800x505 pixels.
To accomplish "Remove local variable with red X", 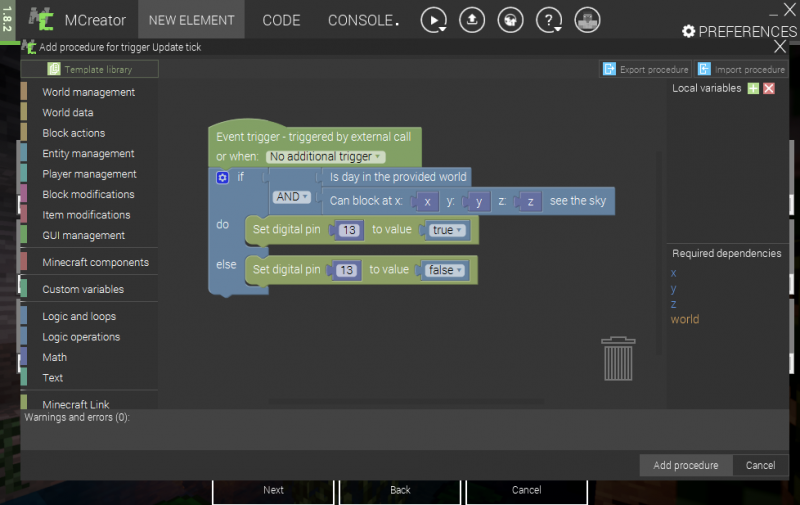I will point(769,88).
